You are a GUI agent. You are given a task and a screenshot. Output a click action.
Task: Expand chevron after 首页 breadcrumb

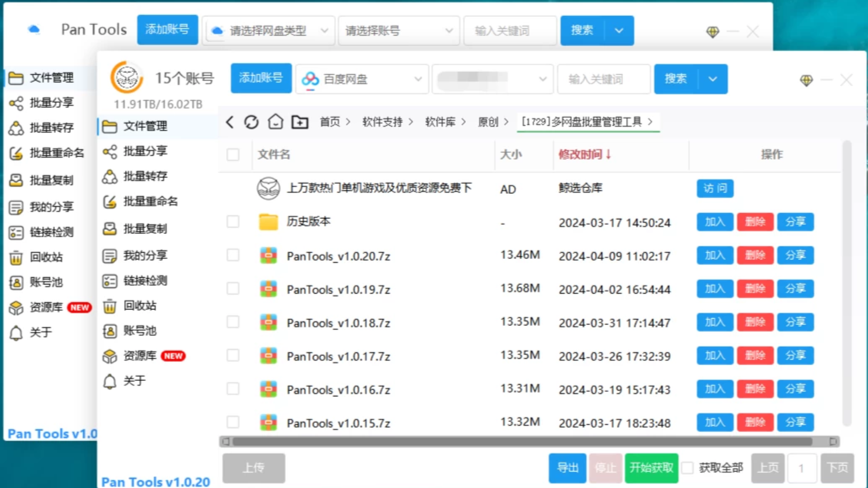click(348, 122)
